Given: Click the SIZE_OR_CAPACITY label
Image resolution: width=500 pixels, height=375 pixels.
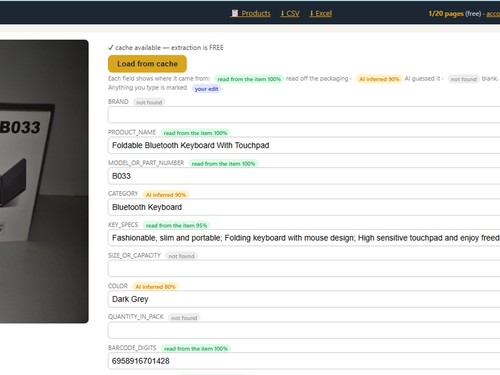Looking at the screenshot, I should [x=134, y=255].
